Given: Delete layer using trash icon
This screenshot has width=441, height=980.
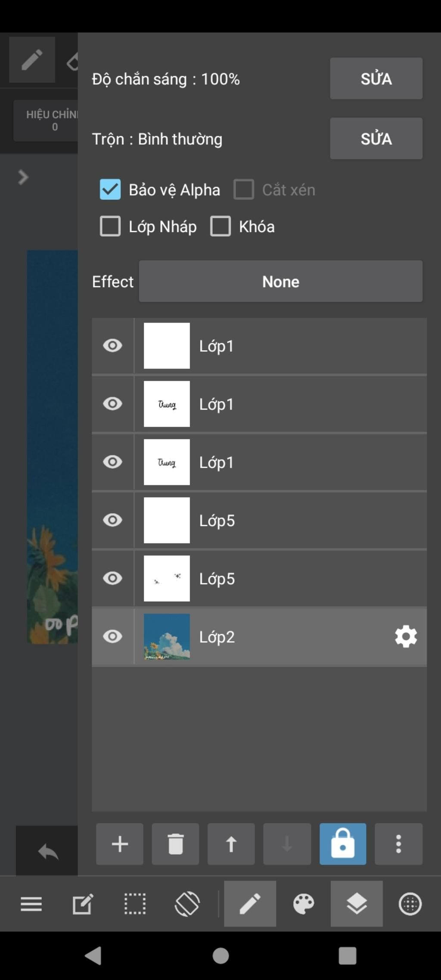Looking at the screenshot, I should [x=175, y=844].
